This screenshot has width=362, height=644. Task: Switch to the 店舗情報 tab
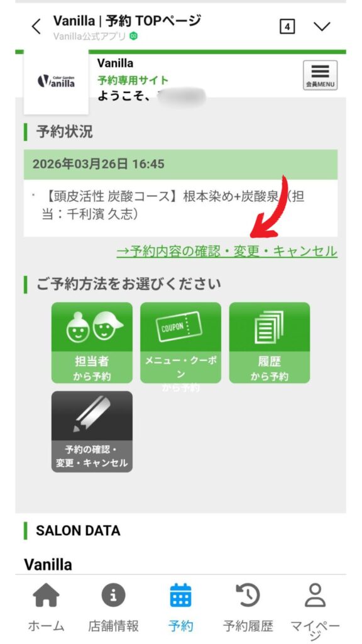click(113, 608)
